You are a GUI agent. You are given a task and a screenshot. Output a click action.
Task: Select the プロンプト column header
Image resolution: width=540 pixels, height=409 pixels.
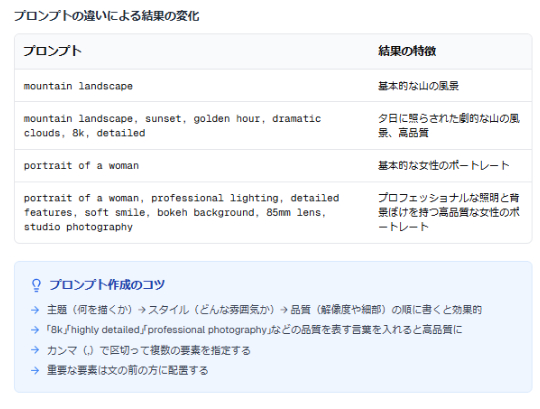pyautogui.click(x=52, y=51)
